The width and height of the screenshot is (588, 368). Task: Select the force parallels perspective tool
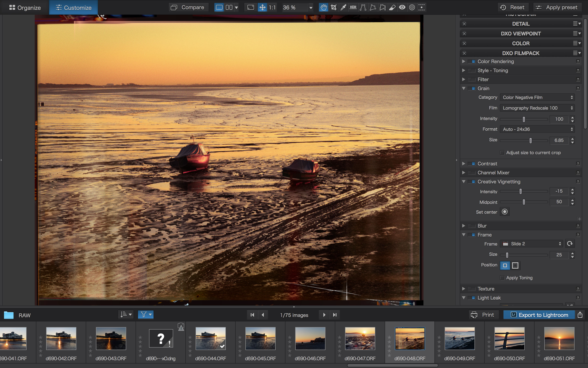363,8
